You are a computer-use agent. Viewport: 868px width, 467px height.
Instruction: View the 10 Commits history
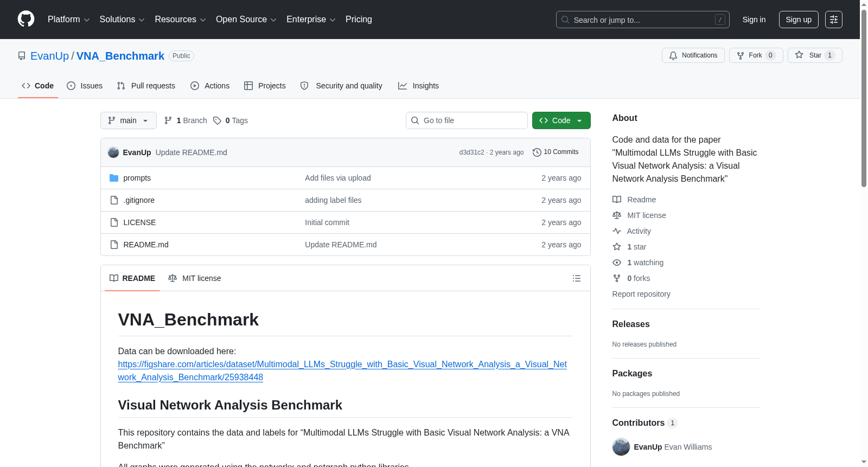click(x=556, y=152)
